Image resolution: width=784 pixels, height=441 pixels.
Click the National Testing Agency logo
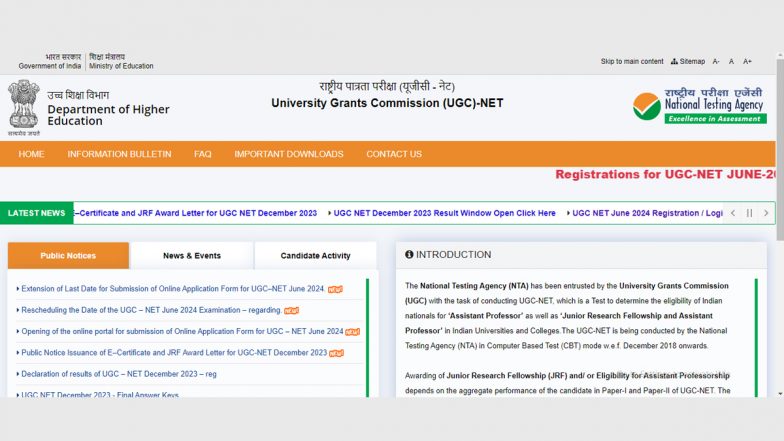coord(700,106)
